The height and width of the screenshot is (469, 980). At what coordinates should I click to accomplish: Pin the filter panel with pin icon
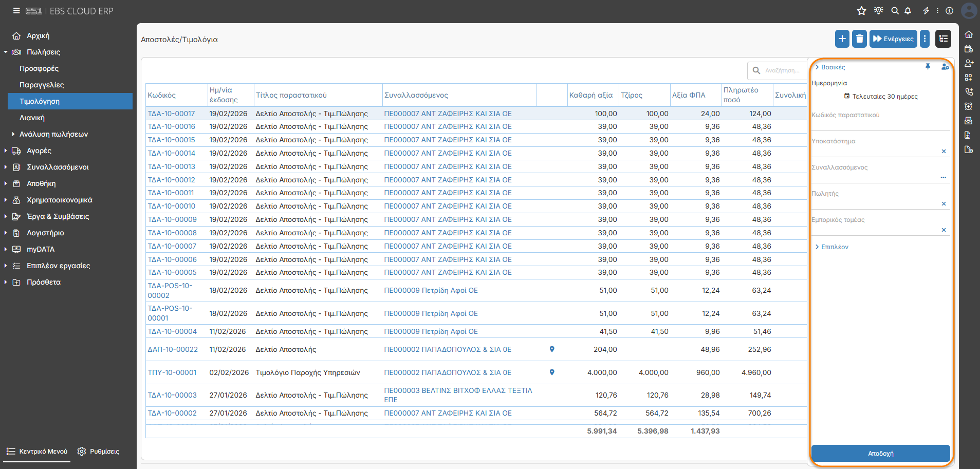click(928, 67)
